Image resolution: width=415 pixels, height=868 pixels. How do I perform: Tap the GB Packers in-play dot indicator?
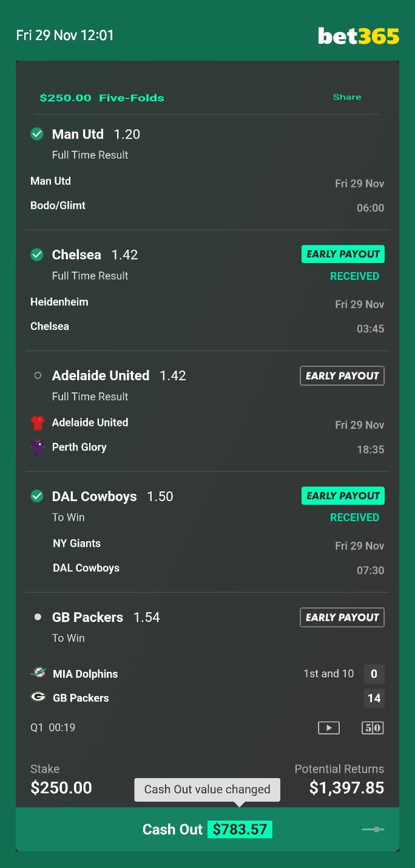38,617
